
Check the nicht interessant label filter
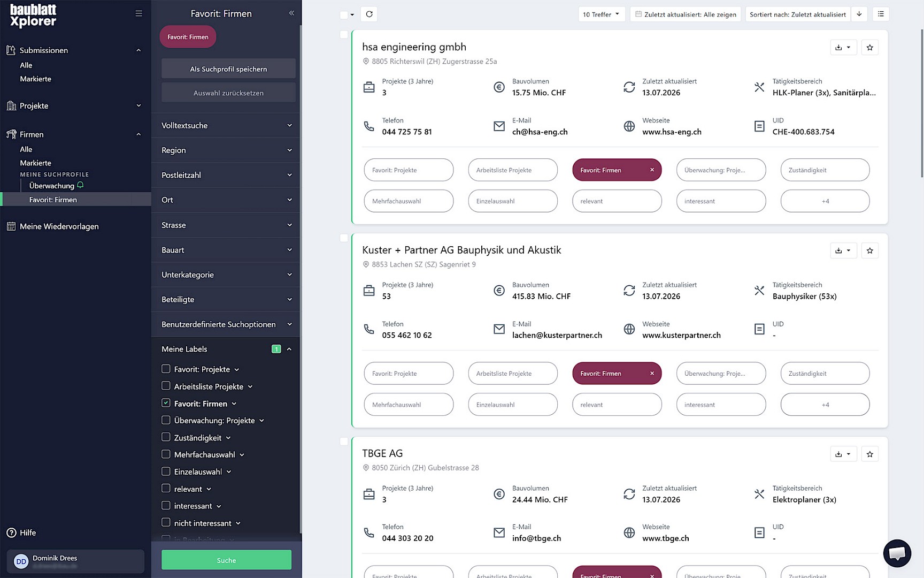click(166, 522)
